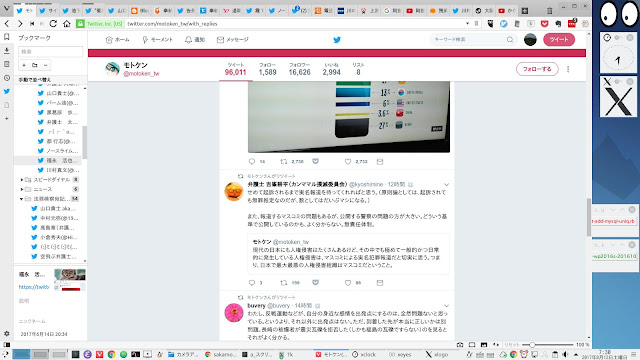The image size is (640, 360).
Task: Open Vivaldi settings gear
Action: tap(7, 333)
